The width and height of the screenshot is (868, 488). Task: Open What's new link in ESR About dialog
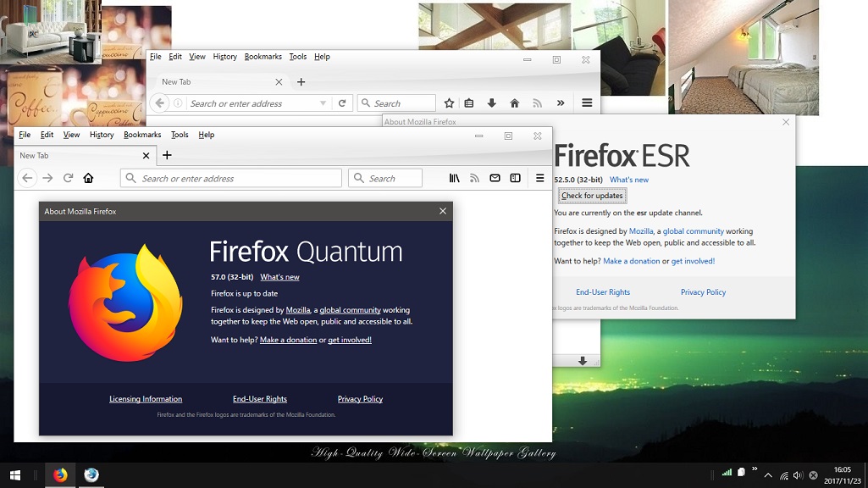(x=629, y=180)
